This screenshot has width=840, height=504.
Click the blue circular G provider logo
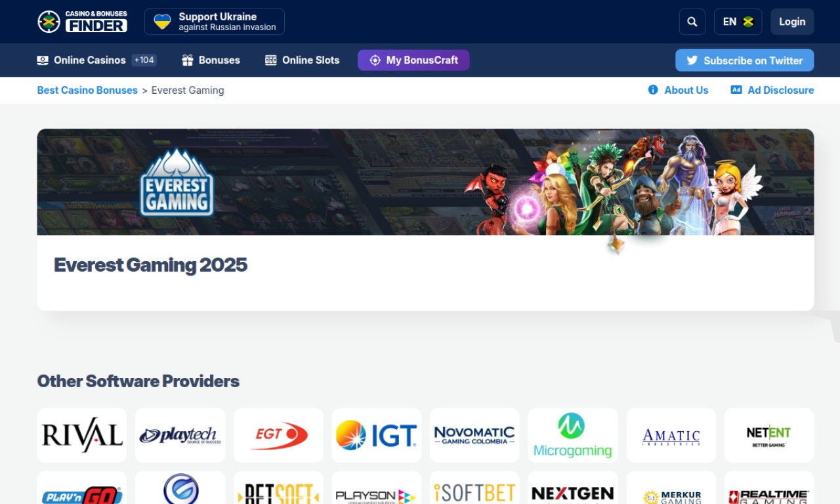click(180, 488)
